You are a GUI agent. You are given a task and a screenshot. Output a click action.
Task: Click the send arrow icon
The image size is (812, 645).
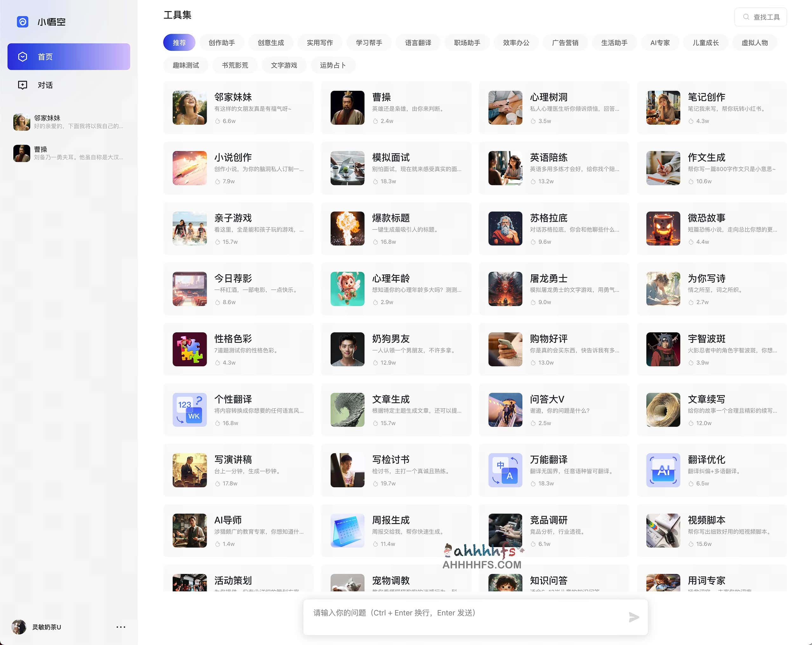coord(634,617)
